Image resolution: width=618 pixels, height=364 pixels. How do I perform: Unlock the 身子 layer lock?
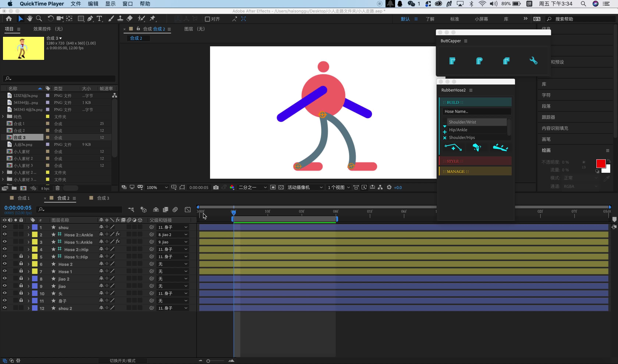21,300
